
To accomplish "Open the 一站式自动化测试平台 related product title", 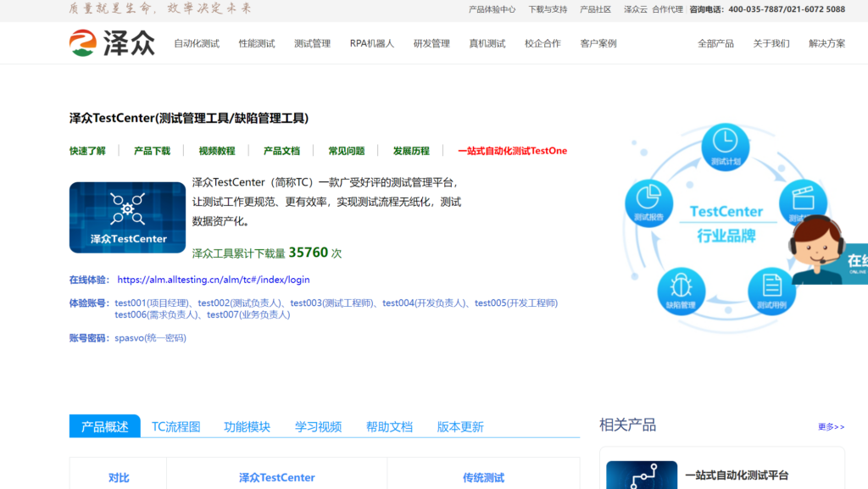I will tap(737, 475).
